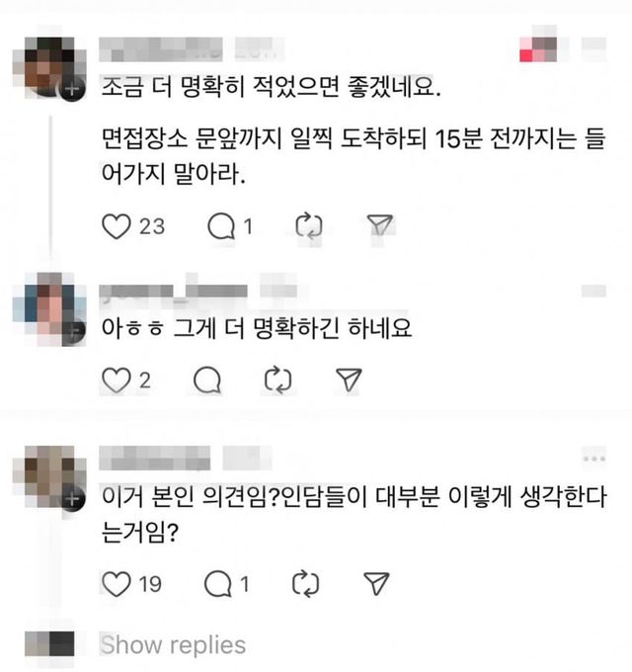Open replies on the 23-like comment

coord(221,226)
